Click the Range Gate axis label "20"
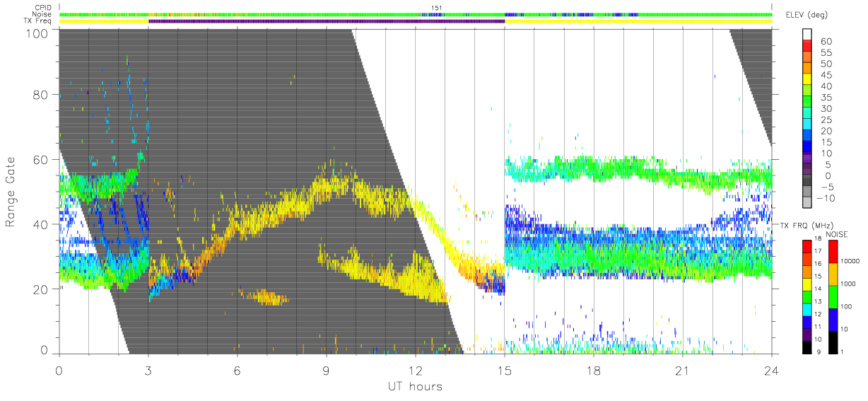The height and width of the screenshot is (401, 868). tap(40, 289)
